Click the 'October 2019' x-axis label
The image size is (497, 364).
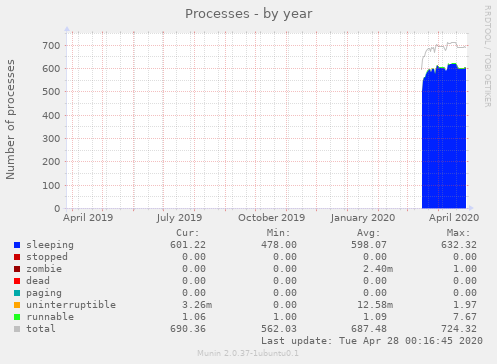[271, 218]
